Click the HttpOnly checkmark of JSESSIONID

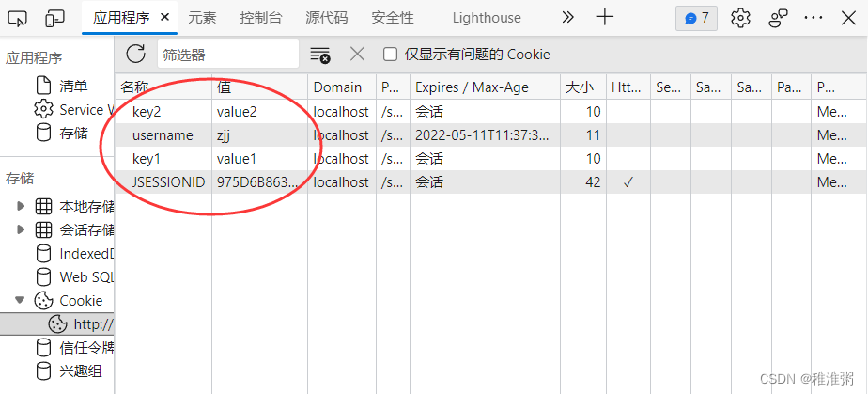pos(628,182)
